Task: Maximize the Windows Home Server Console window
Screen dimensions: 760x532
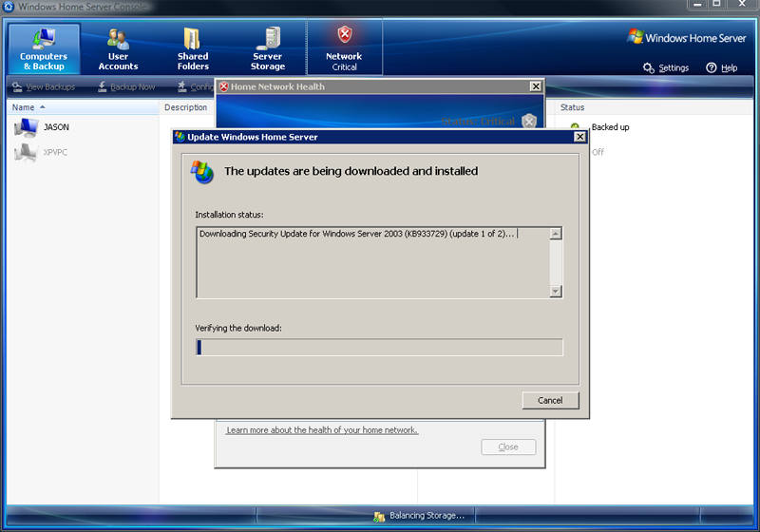Action: [716, 5]
